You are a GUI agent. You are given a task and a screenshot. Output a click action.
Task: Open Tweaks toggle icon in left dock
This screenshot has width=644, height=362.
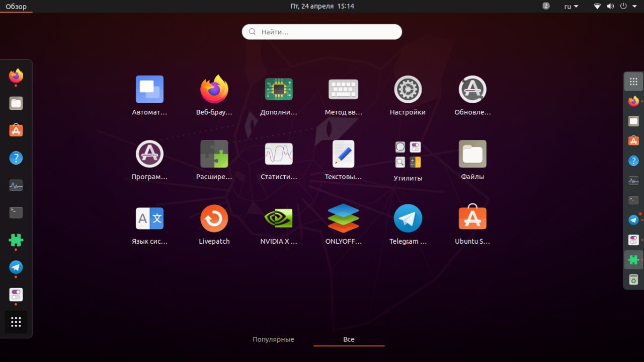click(x=16, y=295)
